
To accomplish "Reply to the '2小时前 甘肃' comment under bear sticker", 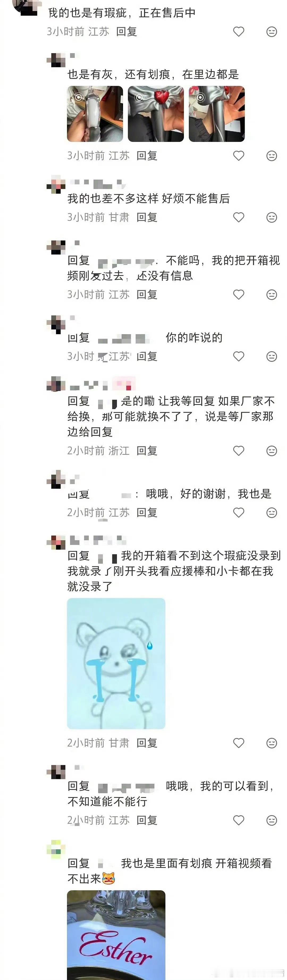I will pos(147,743).
